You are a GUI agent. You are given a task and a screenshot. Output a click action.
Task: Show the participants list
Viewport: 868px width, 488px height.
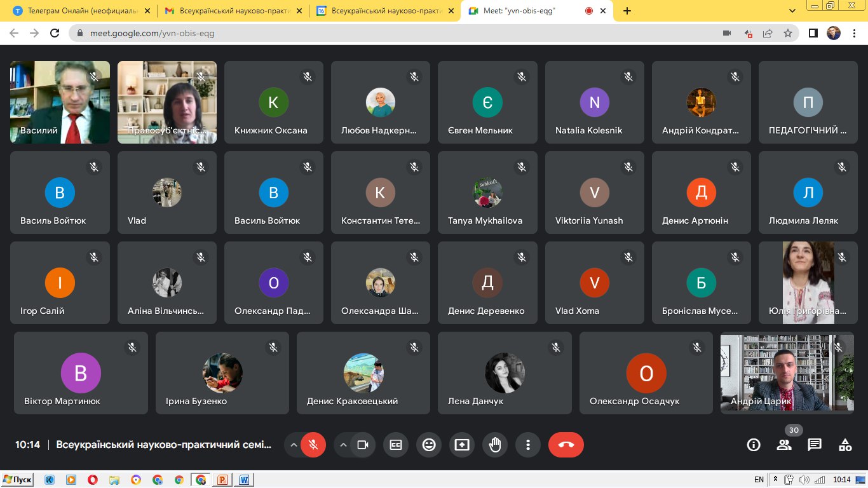[784, 445]
